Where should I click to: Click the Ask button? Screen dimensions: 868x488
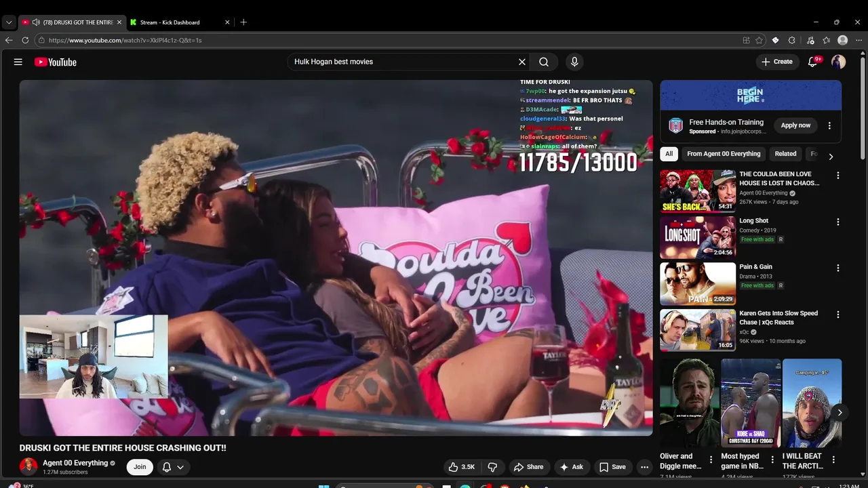tap(571, 467)
